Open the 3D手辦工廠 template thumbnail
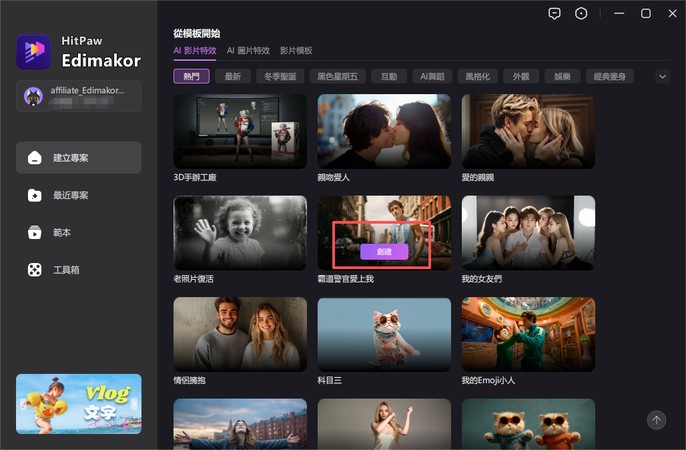The height and width of the screenshot is (450, 686). 240,131
